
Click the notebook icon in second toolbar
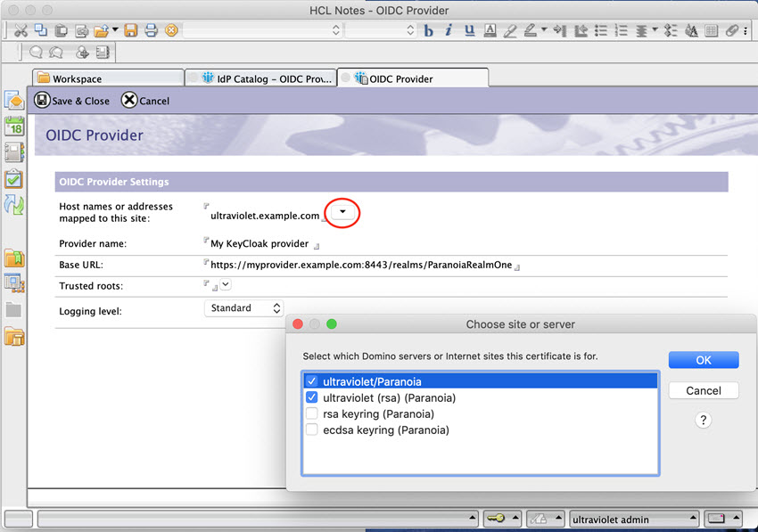tap(103, 52)
